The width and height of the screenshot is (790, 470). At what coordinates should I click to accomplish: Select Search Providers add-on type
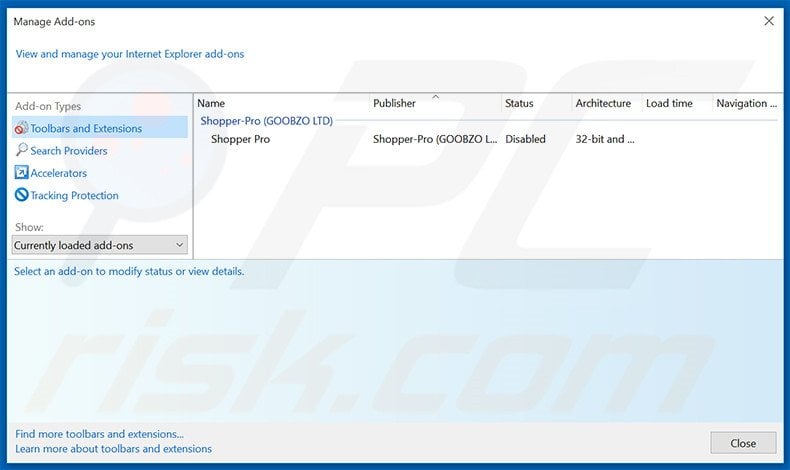69,151
